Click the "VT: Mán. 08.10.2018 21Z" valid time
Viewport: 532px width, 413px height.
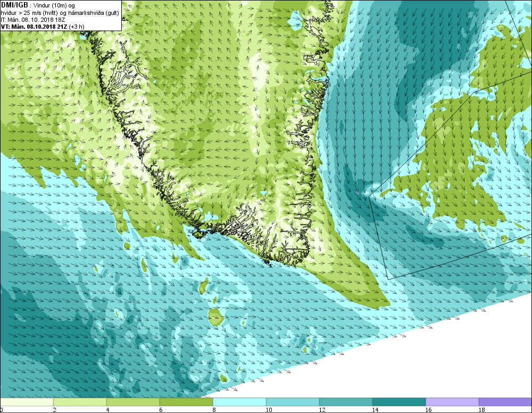34,27
